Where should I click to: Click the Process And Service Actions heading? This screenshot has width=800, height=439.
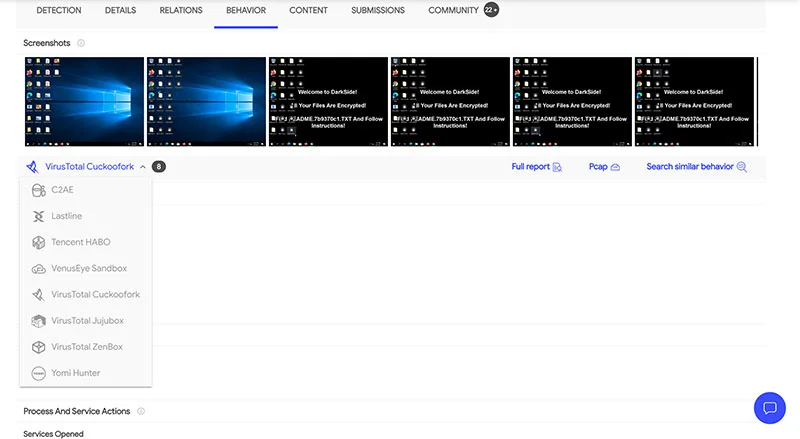77,411
